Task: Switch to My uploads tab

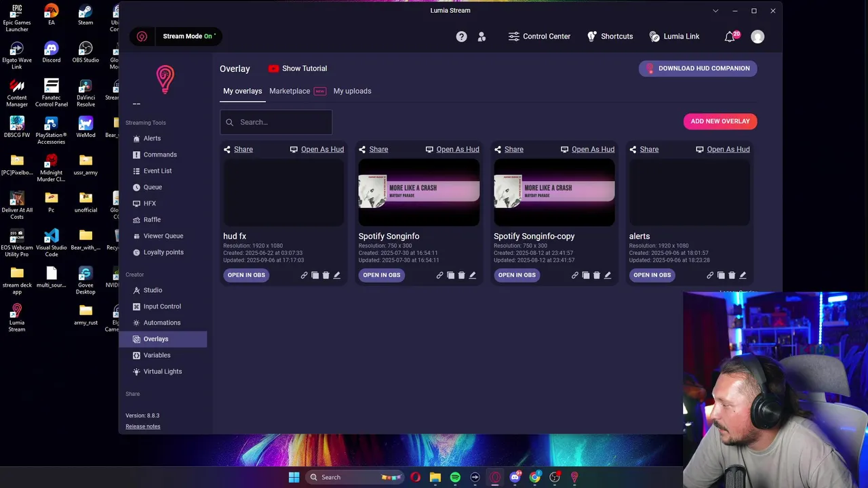Action: click(352, 91)
